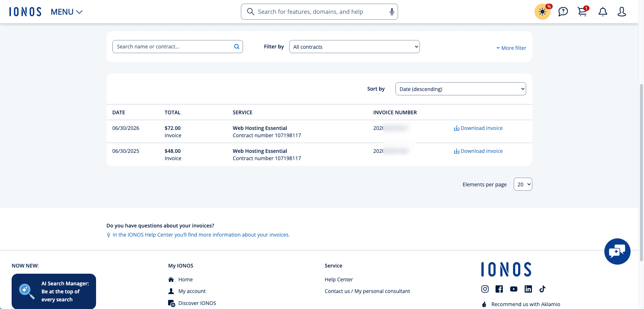Open the All contracts filter dropdown

pyautogui.click(x=354, y=47)
